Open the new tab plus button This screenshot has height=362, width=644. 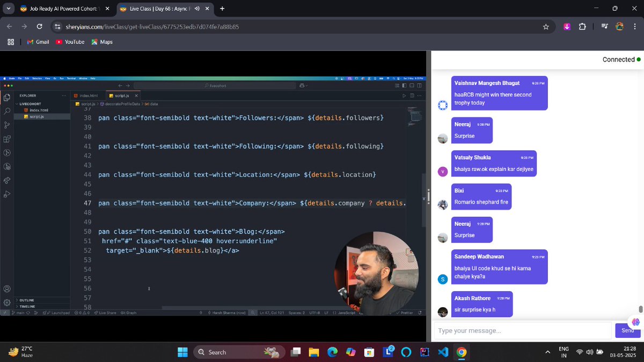click(222, 9)
